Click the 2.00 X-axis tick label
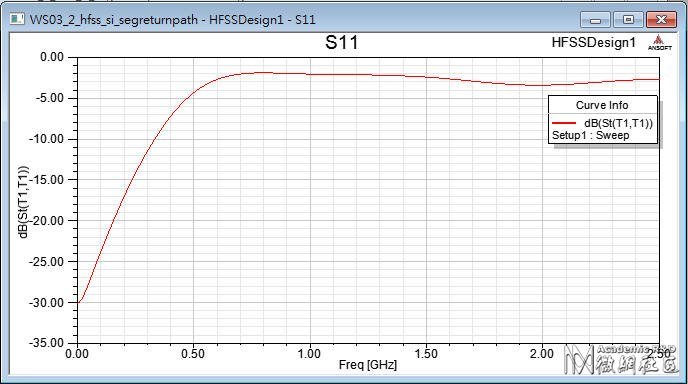 pos(542,354)
